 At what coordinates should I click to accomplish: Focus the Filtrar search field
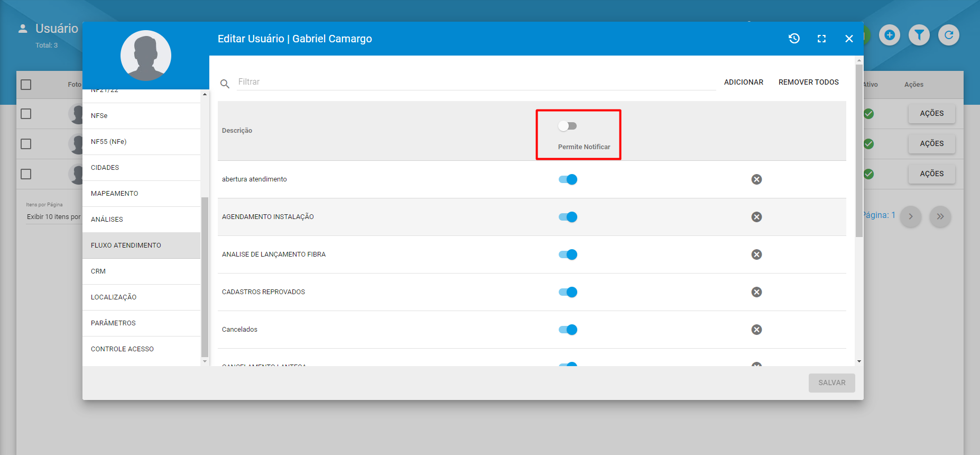coord(476,82)
